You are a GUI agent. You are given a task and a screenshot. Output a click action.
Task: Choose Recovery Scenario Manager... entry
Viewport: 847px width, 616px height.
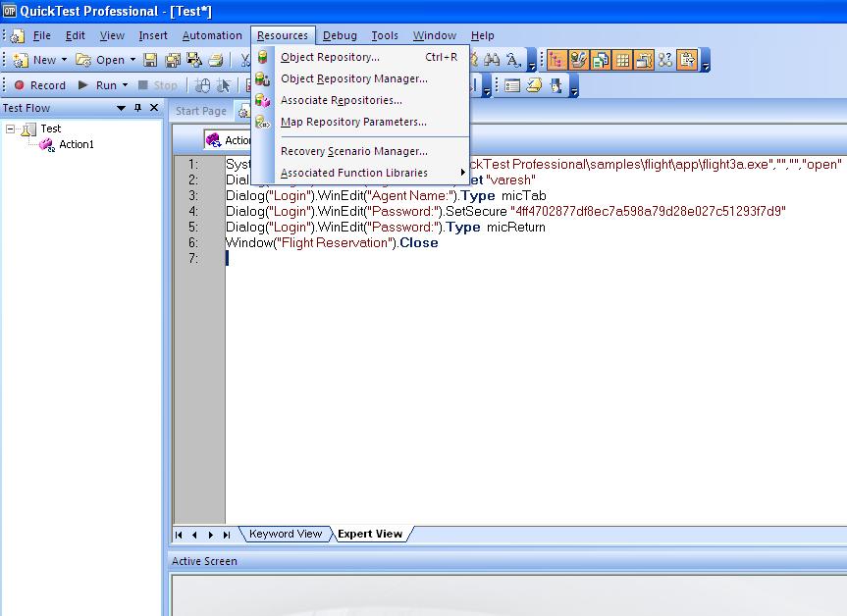360,151
